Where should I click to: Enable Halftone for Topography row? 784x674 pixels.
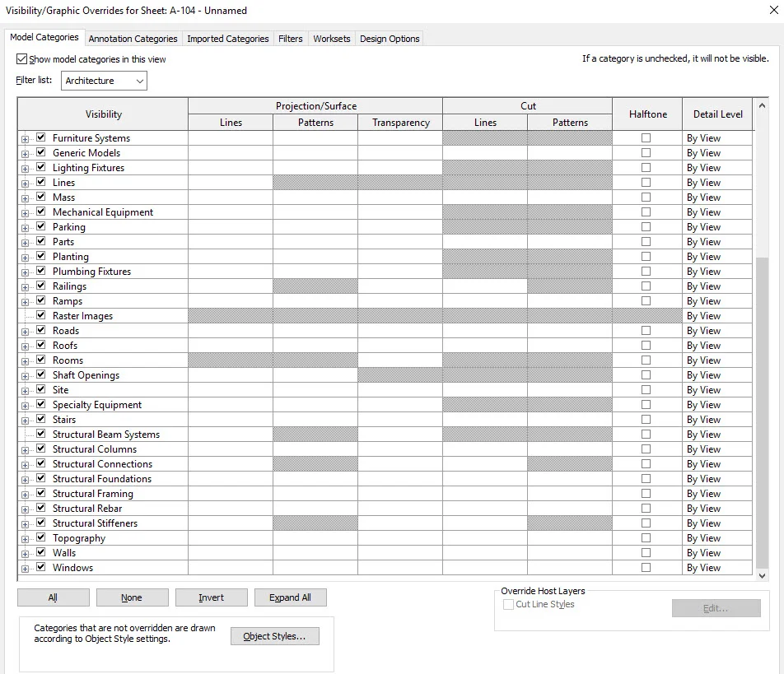[646, 537]
